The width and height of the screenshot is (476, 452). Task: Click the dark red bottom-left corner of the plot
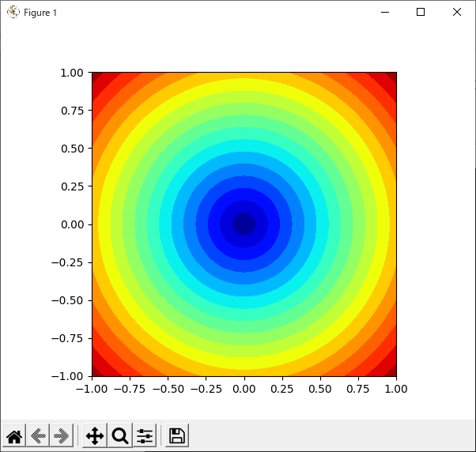pyautogui.click(x=96, y=372)
